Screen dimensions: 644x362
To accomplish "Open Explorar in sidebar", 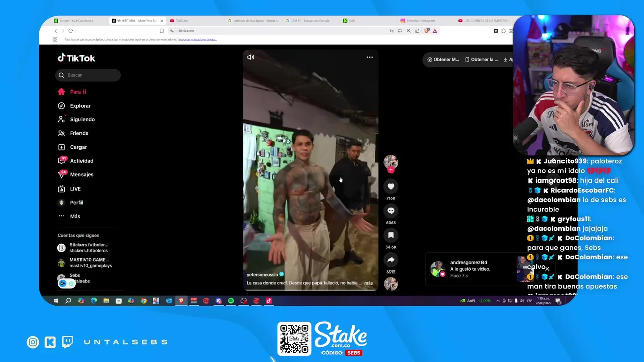I will point(73,106).
